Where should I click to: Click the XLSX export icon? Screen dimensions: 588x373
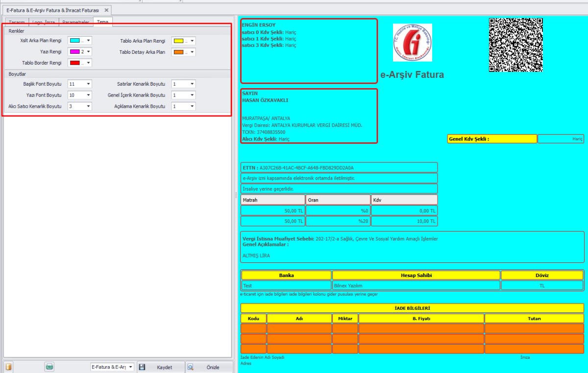(x=49, y=367)
